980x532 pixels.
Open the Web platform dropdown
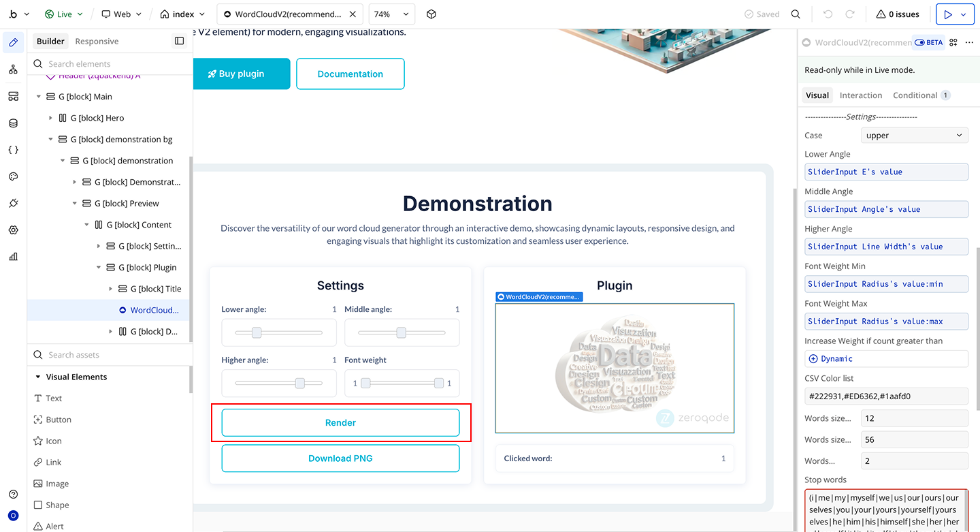[121, 14]
